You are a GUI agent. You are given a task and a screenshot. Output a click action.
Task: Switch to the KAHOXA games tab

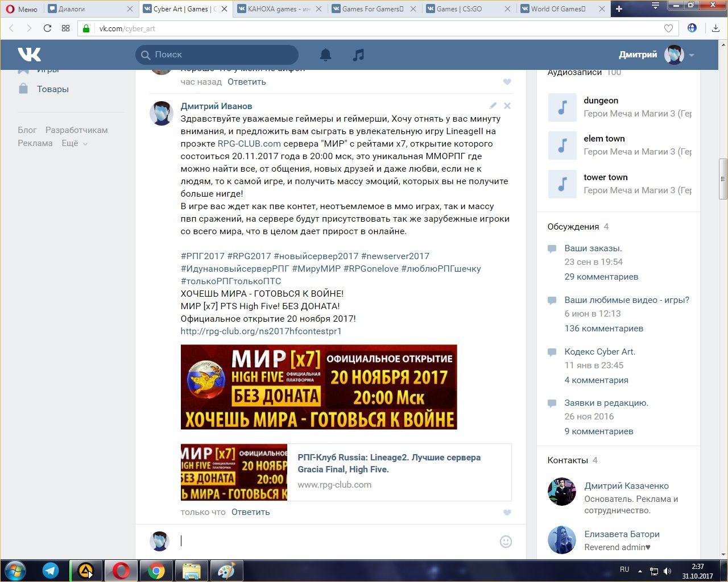click(x=279, y=9)
